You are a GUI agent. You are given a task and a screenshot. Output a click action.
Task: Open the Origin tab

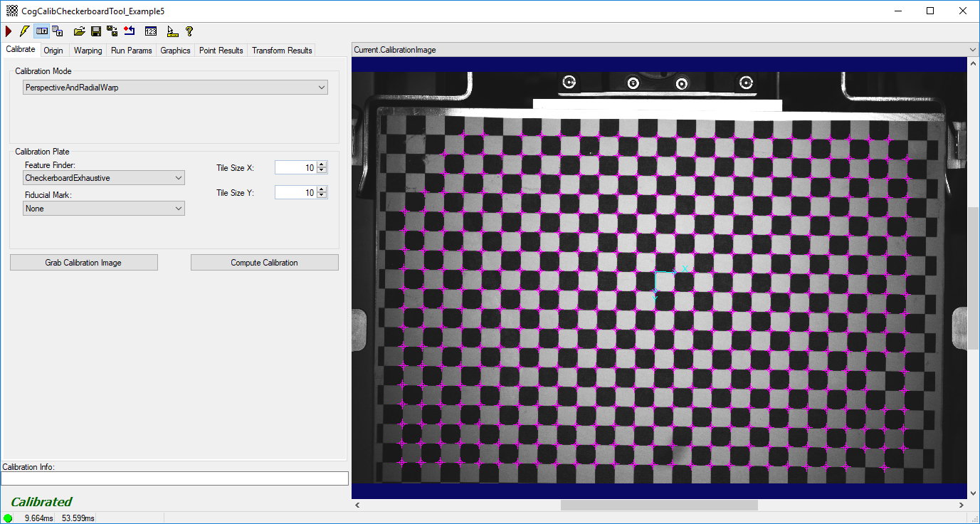point(53,51)
